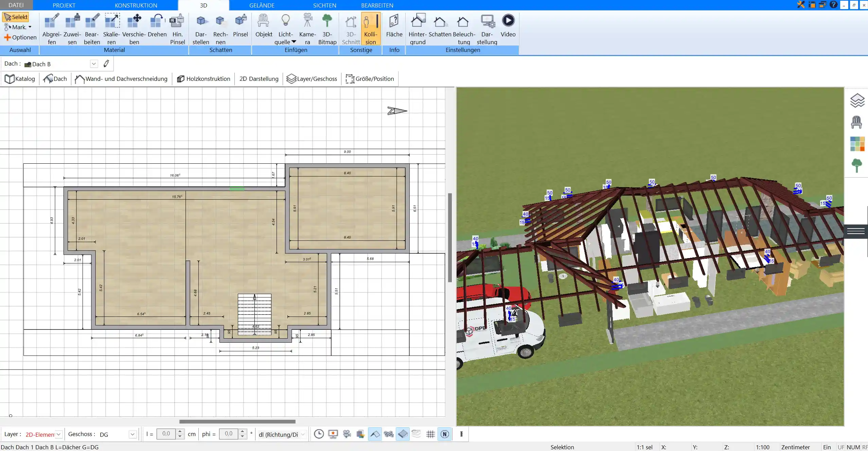Open the Geschoss DG dropdown
The image size is (868, 451).
(x=132, y=434)
